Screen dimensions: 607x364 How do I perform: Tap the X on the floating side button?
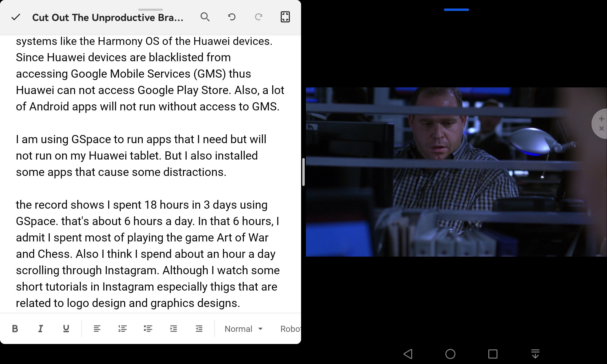[601, 129]
